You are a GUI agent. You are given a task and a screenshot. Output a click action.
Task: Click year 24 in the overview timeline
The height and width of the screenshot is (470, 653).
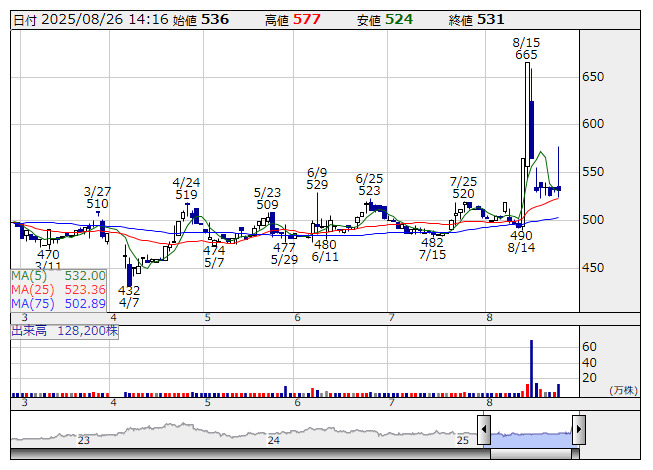pyautogui.click(x=273, y=440)
